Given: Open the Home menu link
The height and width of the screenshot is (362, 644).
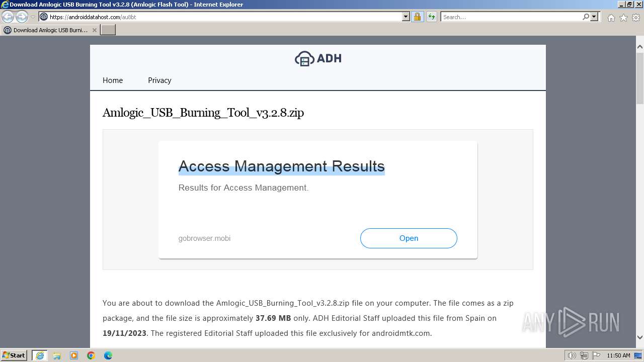Looking at the screenshot, I should 113,80.
